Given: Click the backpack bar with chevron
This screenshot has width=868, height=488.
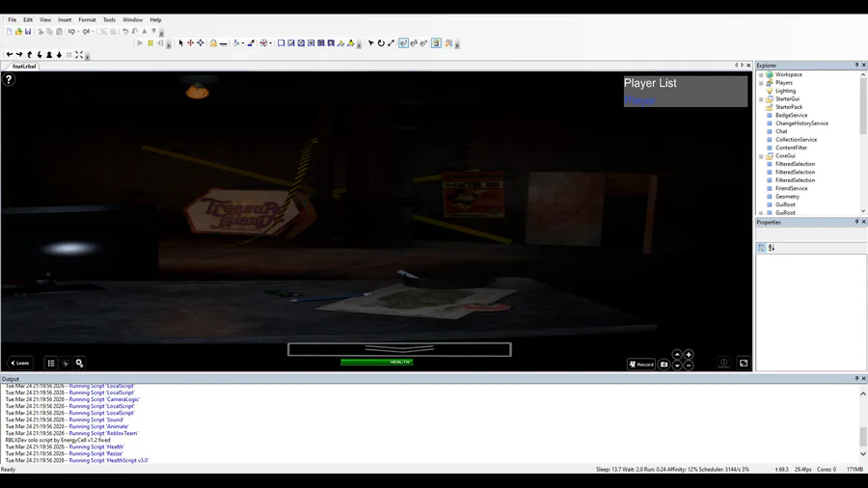Looking at the screenshot, I should coord(399,349).
